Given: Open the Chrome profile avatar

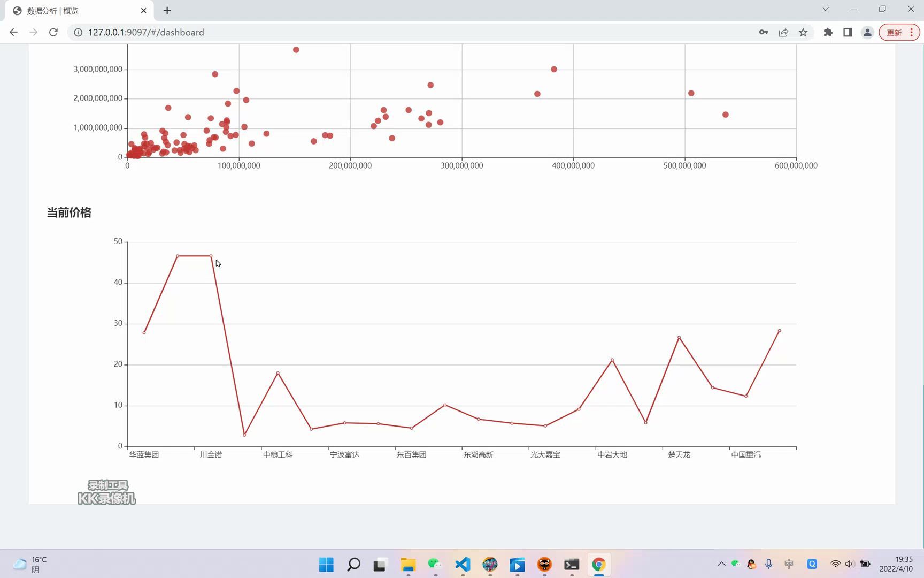Looking at the screenshot, I should pos(867,32).
